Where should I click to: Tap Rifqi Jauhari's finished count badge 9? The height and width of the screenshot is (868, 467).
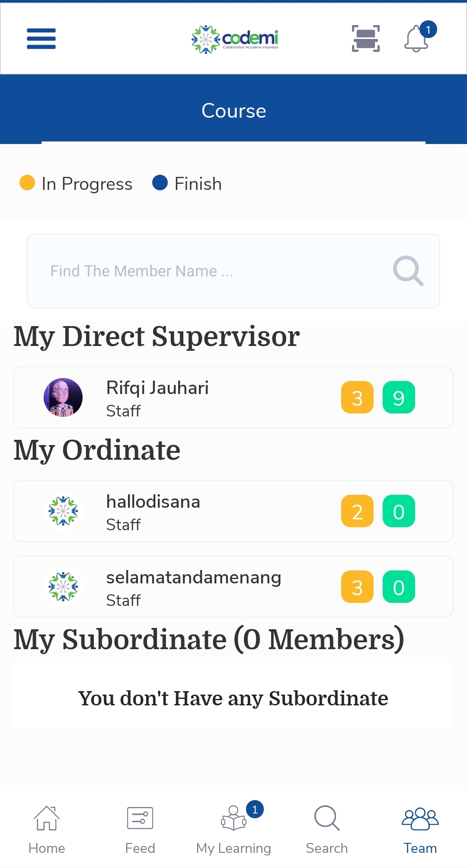[399, 397]
